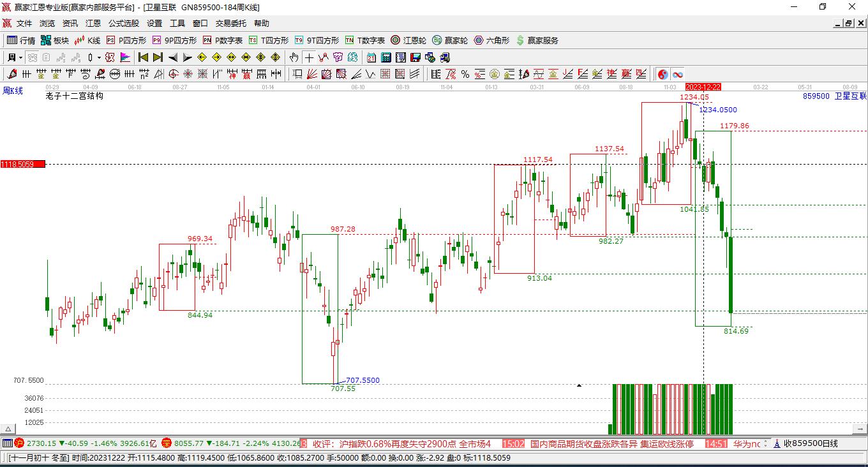The width and height of the screenshot is (868, 467).
Task: Open the T四方形 tool
Action: click(x=269, y=40)
